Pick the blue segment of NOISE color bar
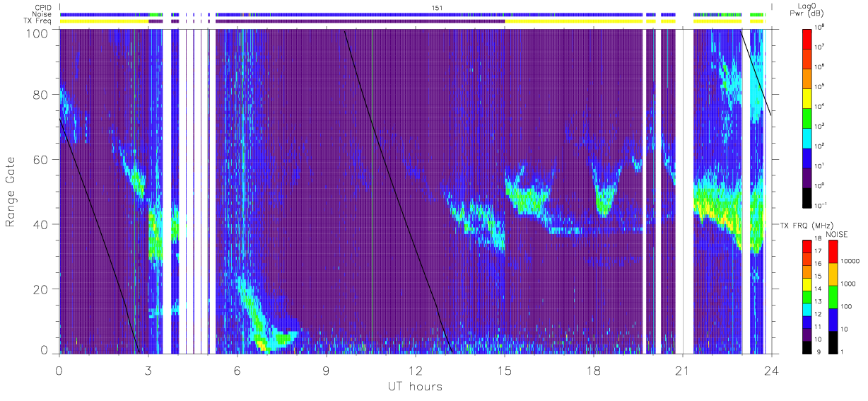The height and width of the screenshot is (401, 868). [832, 318]
